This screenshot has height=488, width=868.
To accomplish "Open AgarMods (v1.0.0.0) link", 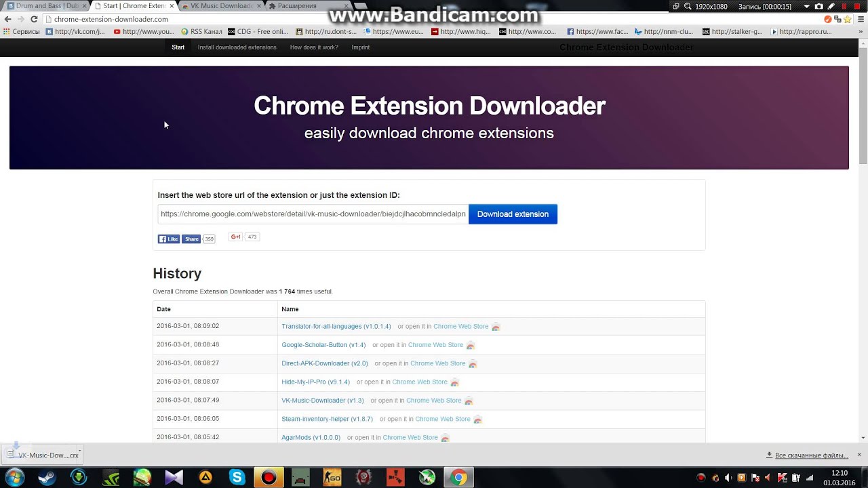I will [311, 438].
